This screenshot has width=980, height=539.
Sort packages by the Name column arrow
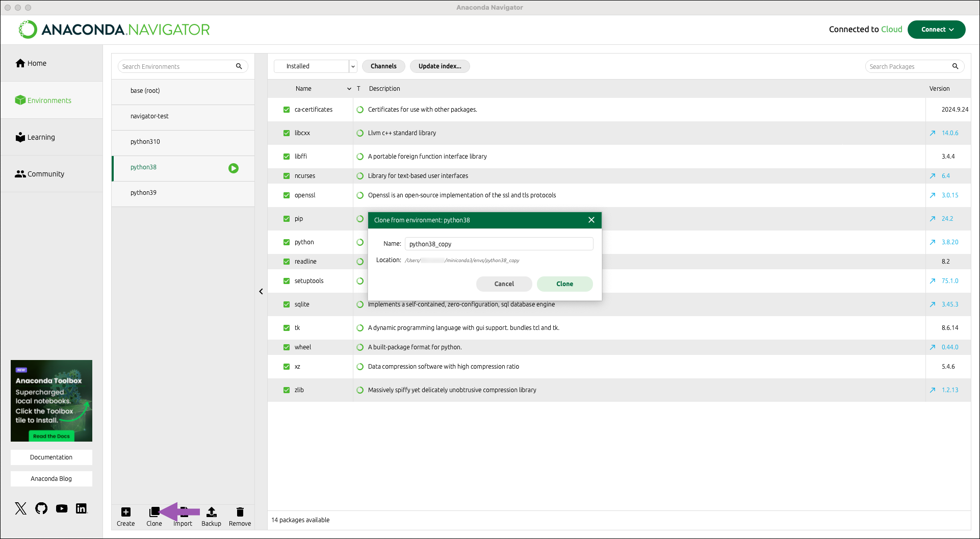click(x=349, y=89)
